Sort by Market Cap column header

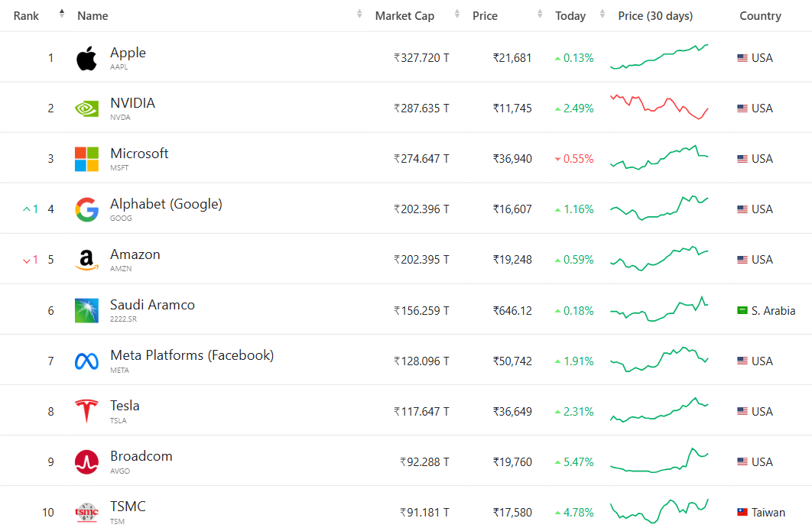coord(404,16)
